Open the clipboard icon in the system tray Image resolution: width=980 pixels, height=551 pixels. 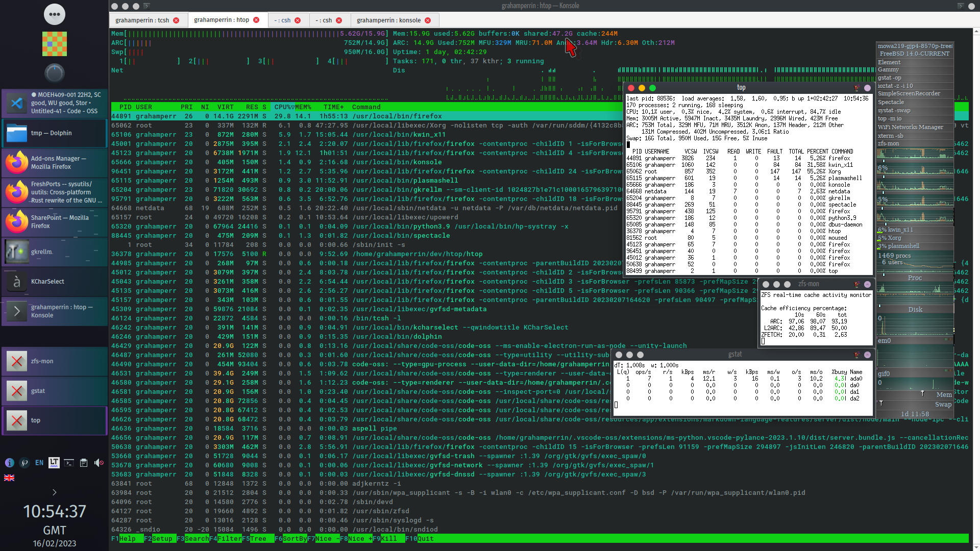[84, 463]
